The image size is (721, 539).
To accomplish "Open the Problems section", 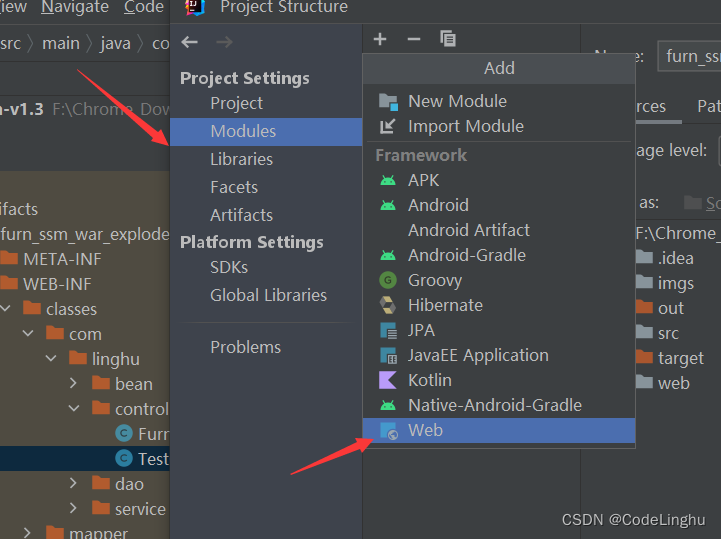I will tap(245, 347).
